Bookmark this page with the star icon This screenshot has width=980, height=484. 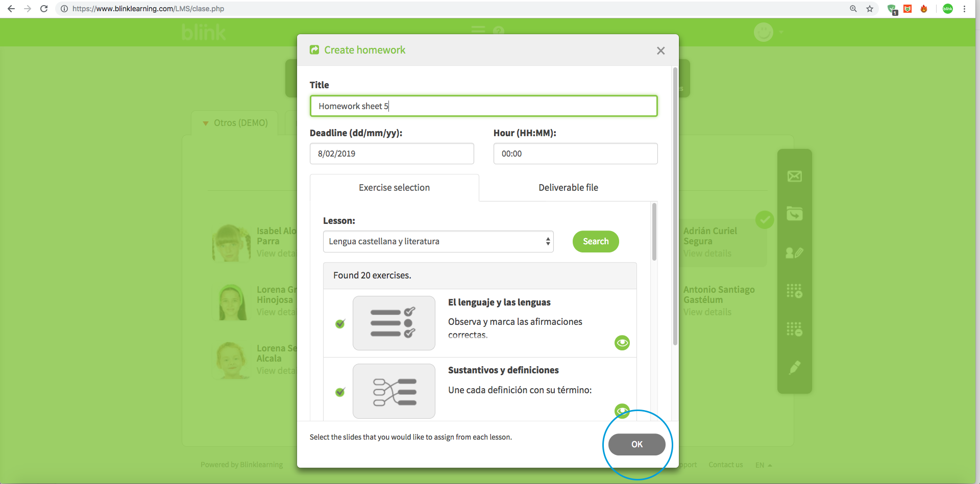(x=870, y=9)
